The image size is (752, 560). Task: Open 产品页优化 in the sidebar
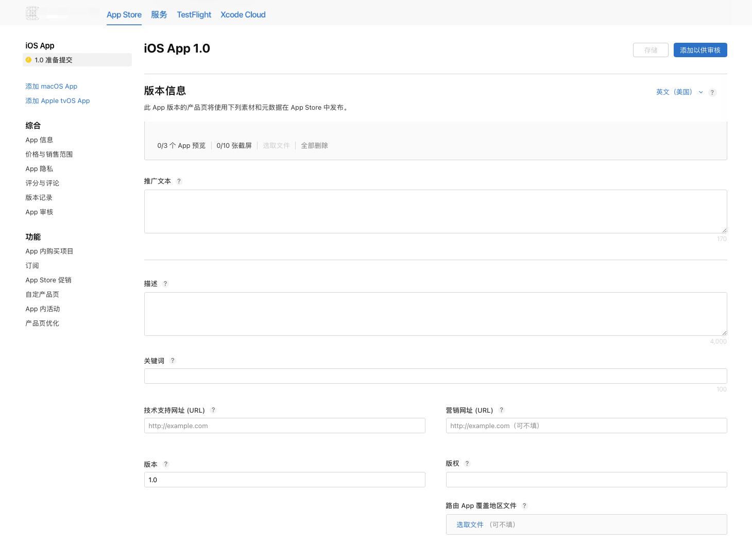coord(42,324)
